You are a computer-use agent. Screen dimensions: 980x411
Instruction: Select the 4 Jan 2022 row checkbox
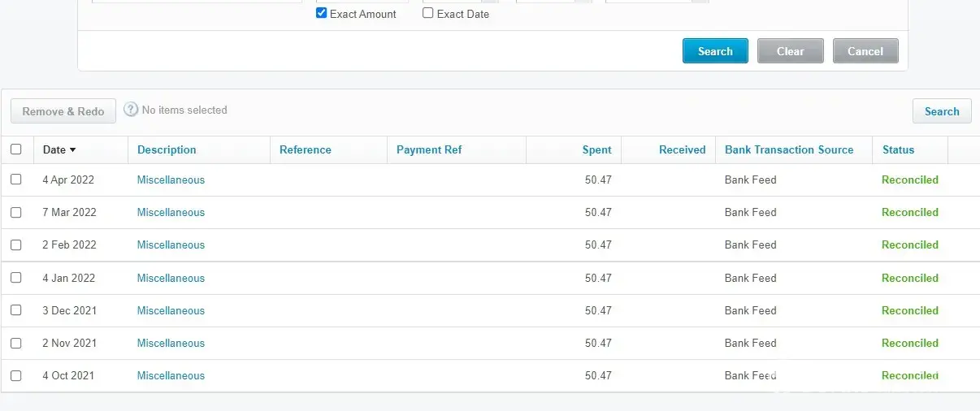(x=16, y=278)
